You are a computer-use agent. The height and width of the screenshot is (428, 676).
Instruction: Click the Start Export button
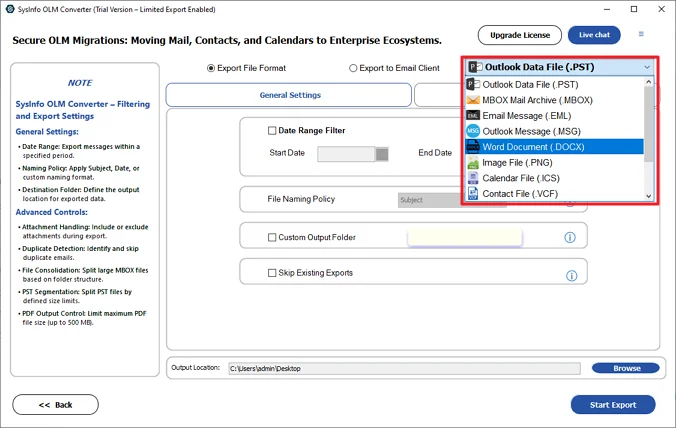point(613,405)
